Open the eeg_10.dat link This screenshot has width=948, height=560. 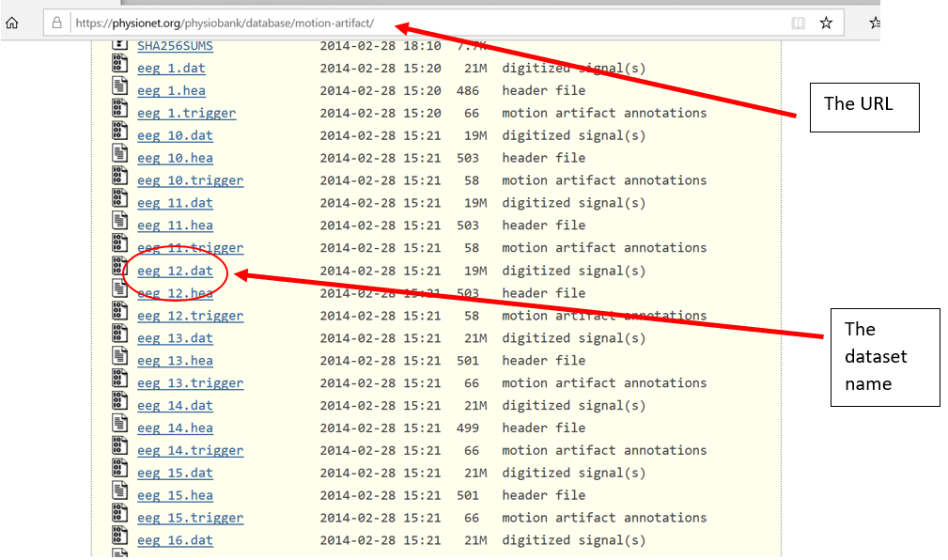point(175,135)
